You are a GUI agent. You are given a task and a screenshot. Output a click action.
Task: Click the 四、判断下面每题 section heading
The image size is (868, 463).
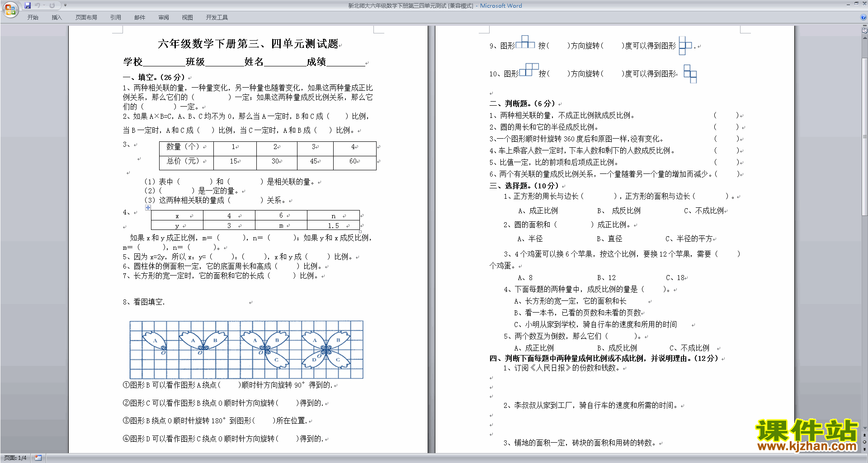(x=604, y=358)
